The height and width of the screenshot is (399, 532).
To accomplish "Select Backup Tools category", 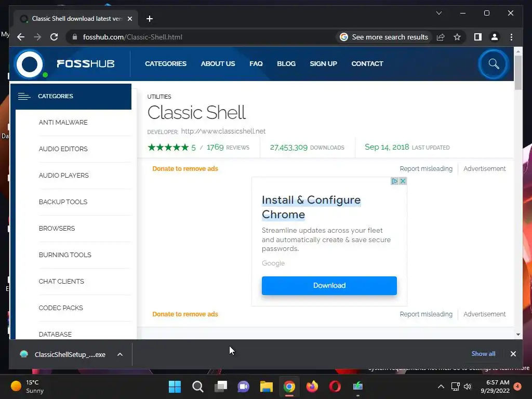I will click(x=63, y=202).
